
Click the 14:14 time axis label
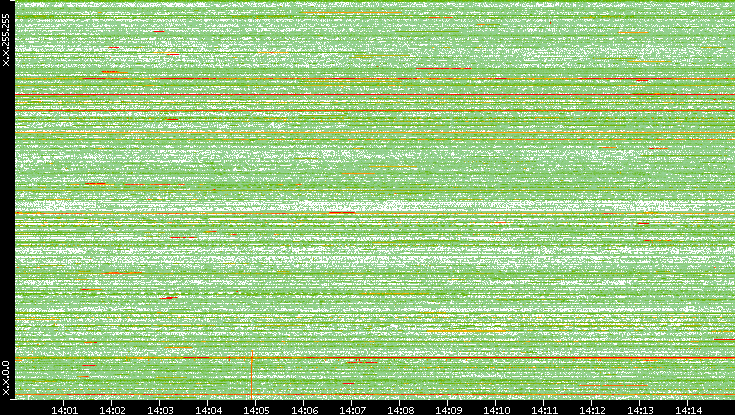[x=689, y=410]
